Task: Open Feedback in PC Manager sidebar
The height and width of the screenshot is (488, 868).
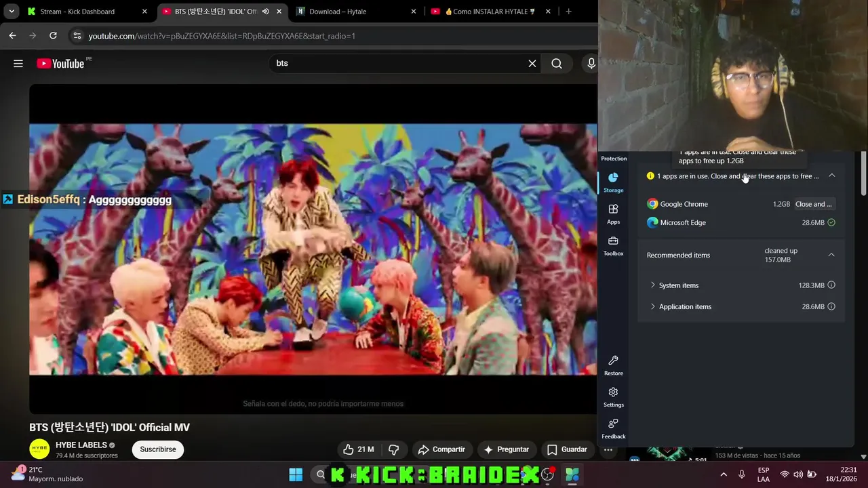Action: point(613,429)
